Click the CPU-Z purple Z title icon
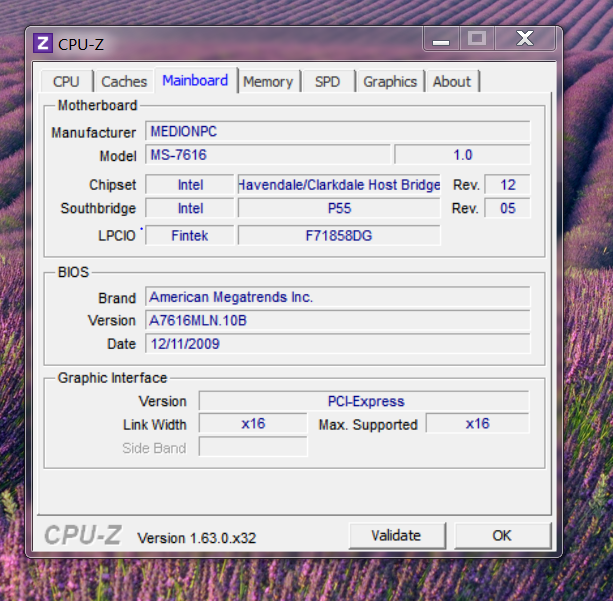This screenshot has width=613, height=601. coord(43,43)
